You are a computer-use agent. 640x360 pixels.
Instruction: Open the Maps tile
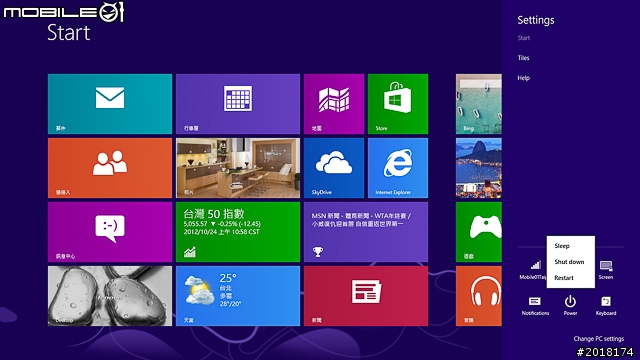[x=334, y=104]
